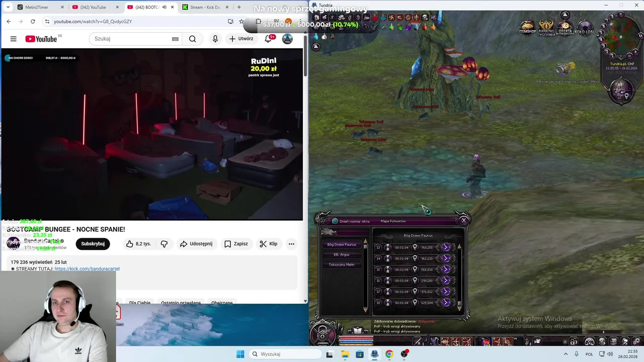
Task: Collapse the buff icons bar arrow
Action: click(316, 46)
